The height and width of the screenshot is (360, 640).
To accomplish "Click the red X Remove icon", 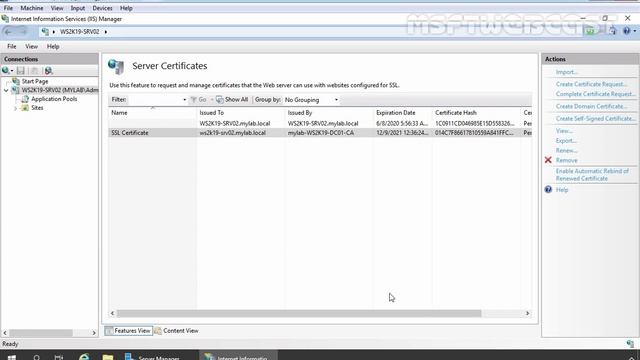I will (548, 160).
